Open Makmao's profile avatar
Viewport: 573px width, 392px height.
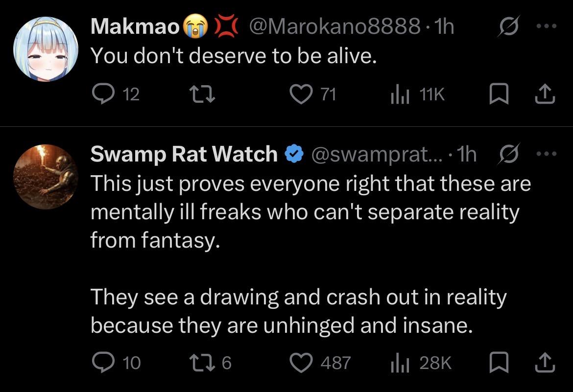46,48
